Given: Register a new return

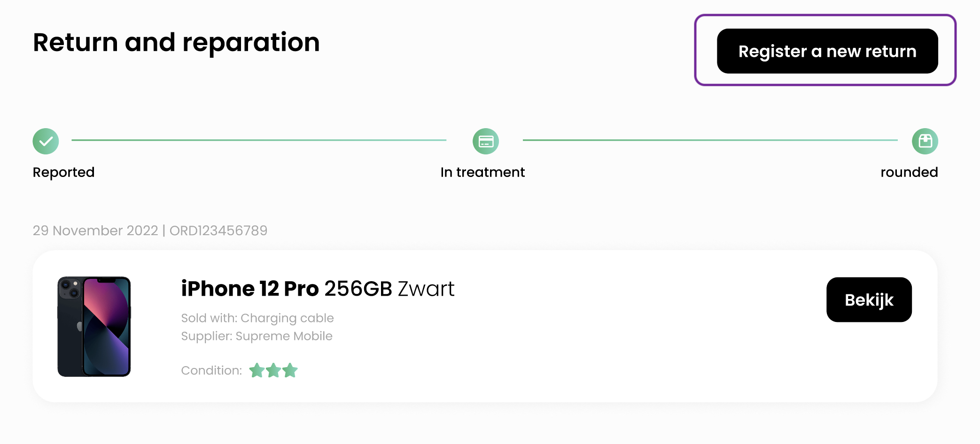Looking at the screenshot, I should click(x=827, y=51).
